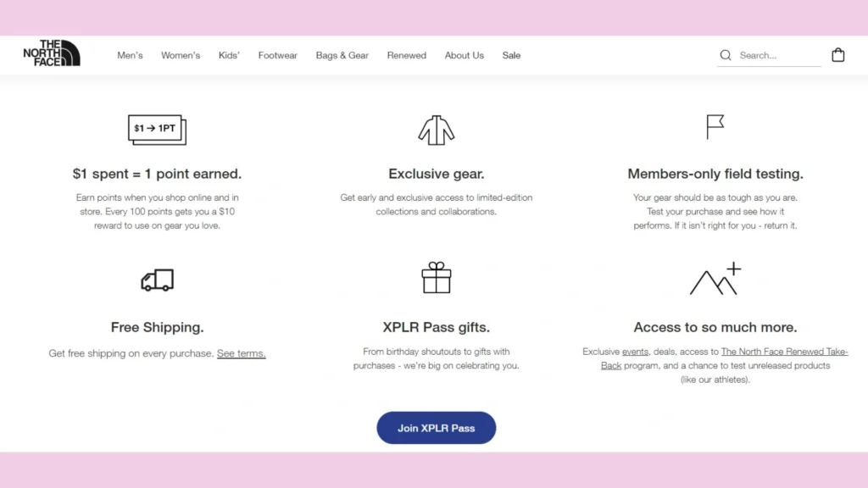The height and width of the screenshot is (488, 868).
Task: Follow the events link
Action: tap(635, 352)
